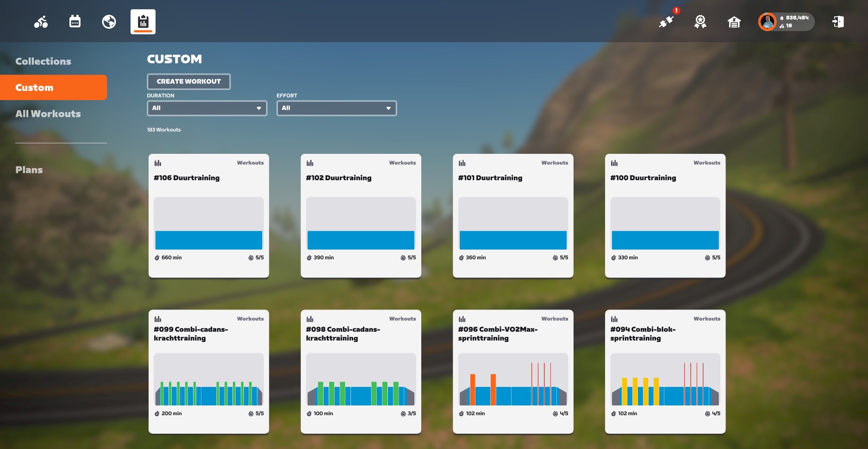Open All Workouts in the sidebar
The height and width of the screenshot is (449, 868).
tap(48, 114)
